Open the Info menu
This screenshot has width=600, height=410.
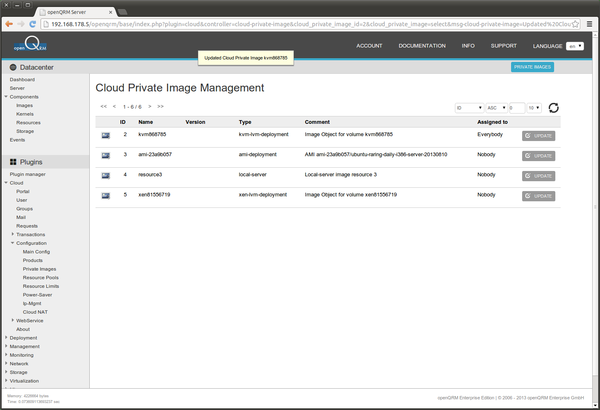click(468, 46)
